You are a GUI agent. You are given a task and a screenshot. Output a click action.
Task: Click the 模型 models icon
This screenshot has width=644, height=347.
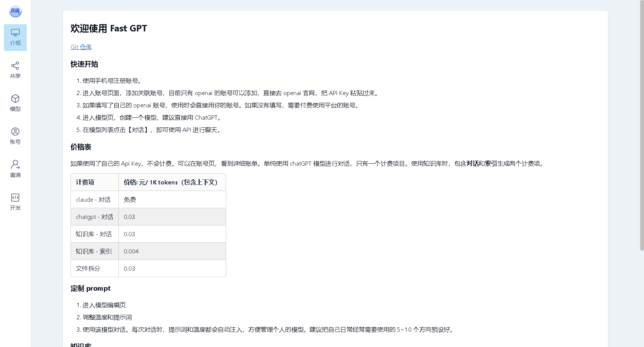coord(15,103)
